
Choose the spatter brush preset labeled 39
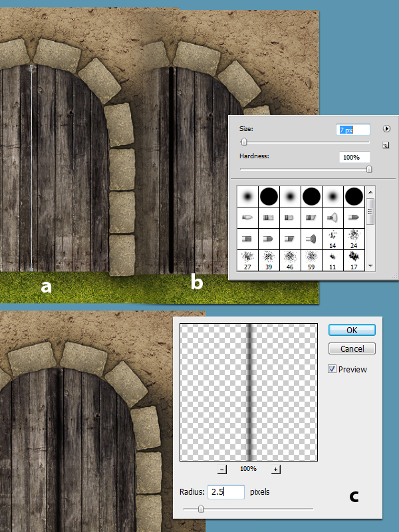coord(269,260)
